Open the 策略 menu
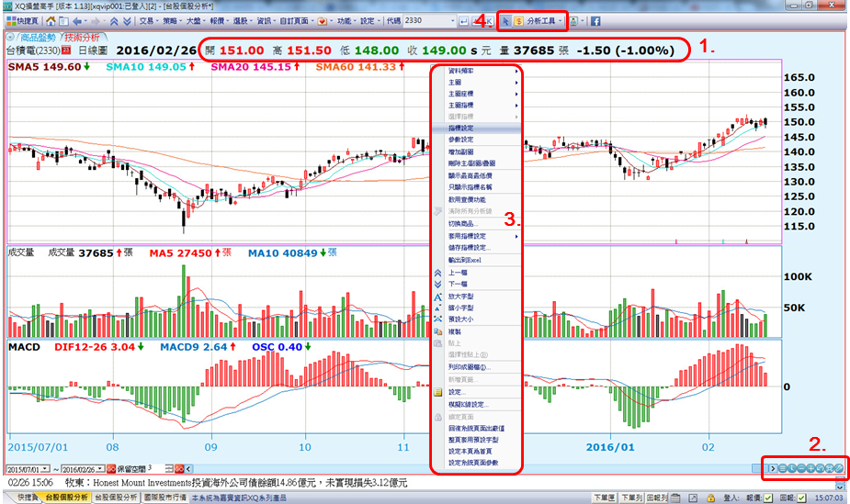The height and width of the screenshot is (504, 850). (172, 21)
